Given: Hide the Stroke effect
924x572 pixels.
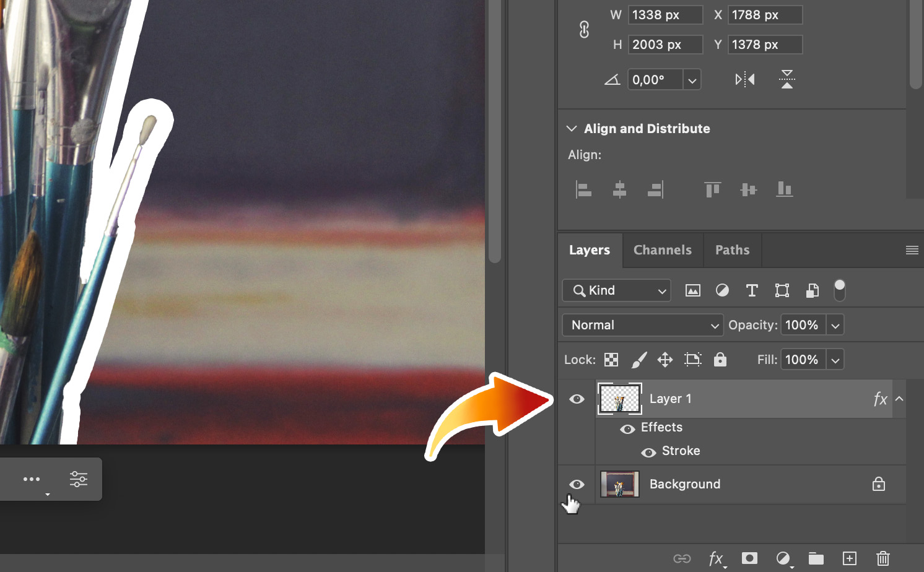Looking at the screenshot, I should (649, 452).
